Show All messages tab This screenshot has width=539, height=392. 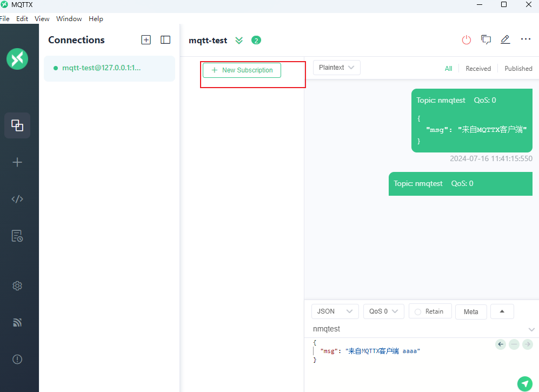(448, 69)
